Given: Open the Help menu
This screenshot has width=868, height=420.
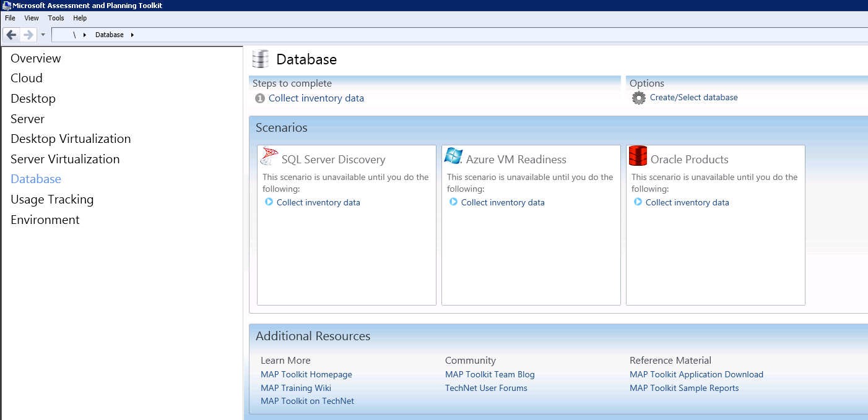Looking at the screenshot, I should pyautogui.click(x=80, y=18).
